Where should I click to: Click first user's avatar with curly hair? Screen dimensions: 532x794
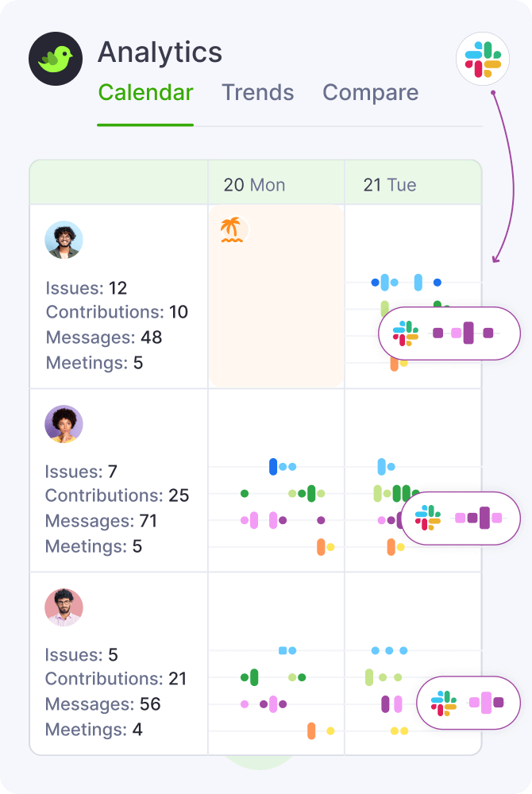tap(64, 240)
